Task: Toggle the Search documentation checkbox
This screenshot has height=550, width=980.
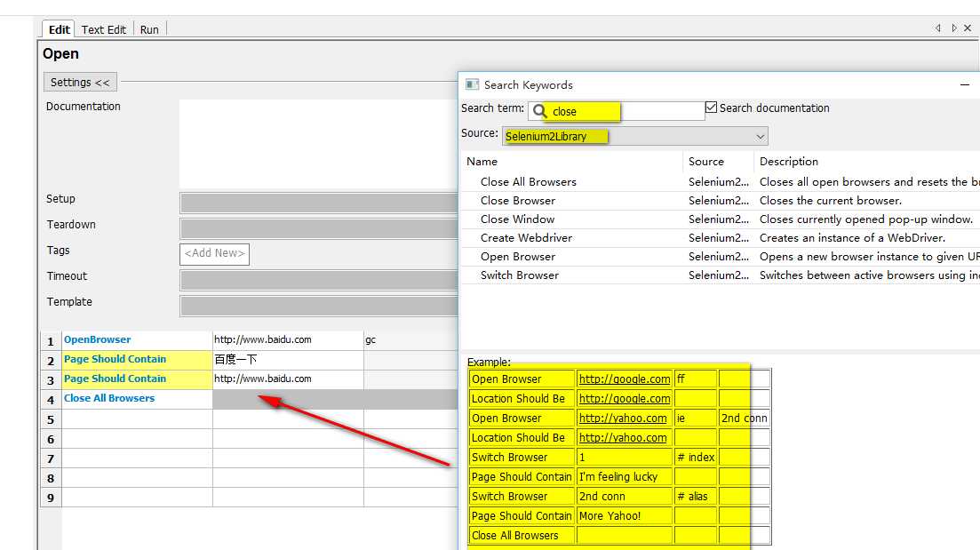Action: coord(712,108)
